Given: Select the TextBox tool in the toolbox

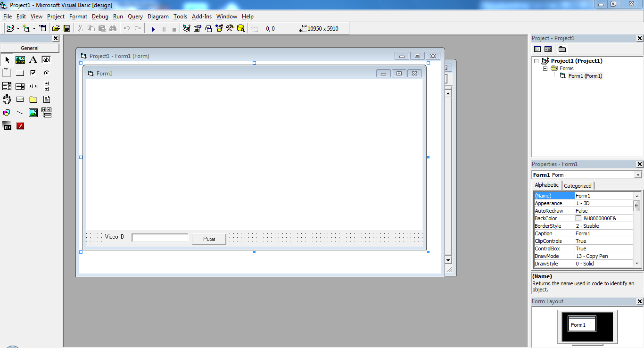Looking at the screenshot, I should click(x=46, y=59).
